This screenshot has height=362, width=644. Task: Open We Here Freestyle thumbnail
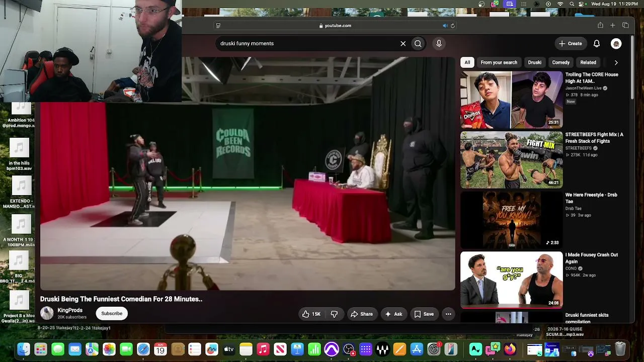pos(511,220)
